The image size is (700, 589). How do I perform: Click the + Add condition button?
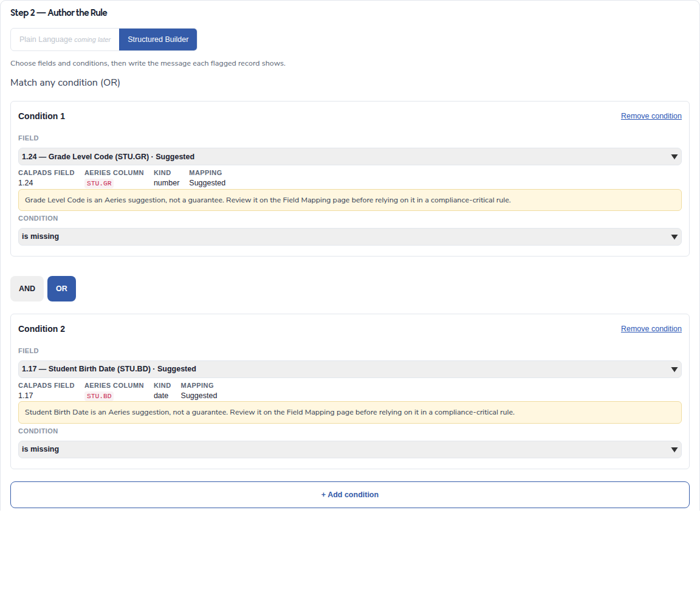click(x=350, y=495)
